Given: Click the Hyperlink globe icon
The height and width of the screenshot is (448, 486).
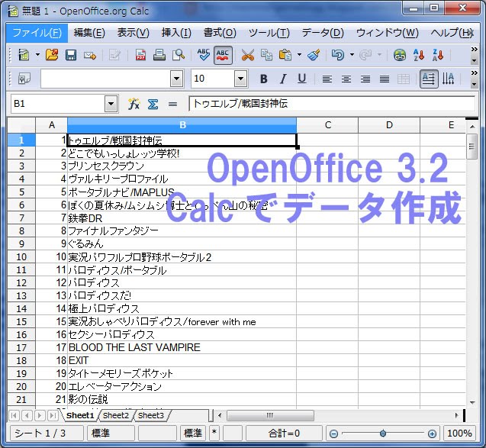Looking at the screenshot, I should click(400, 55).
